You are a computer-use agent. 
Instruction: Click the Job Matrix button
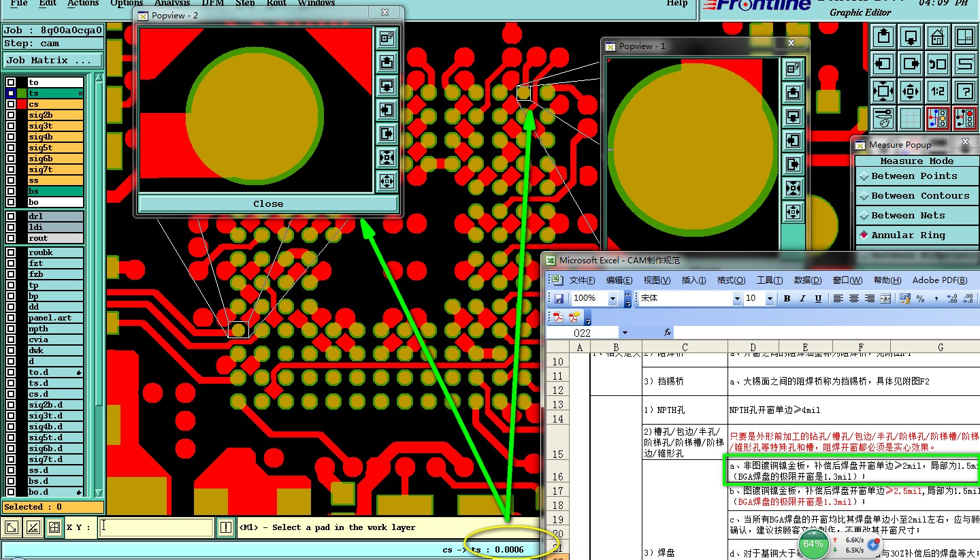(x=52, y=61)
